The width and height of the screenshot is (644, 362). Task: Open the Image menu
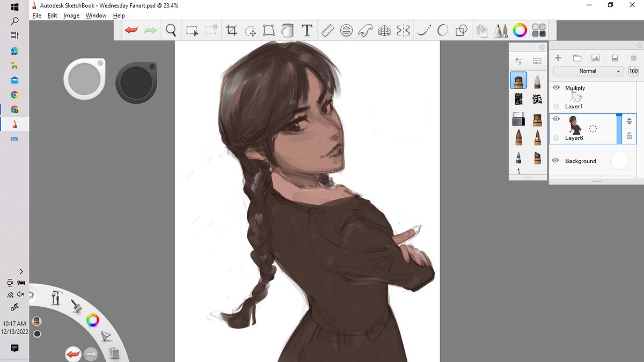tap(71, 16)
